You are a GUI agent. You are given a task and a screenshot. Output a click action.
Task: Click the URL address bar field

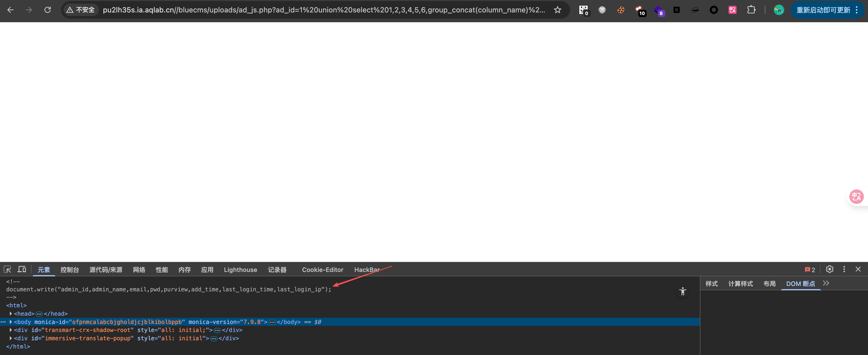tap(324, 10)
